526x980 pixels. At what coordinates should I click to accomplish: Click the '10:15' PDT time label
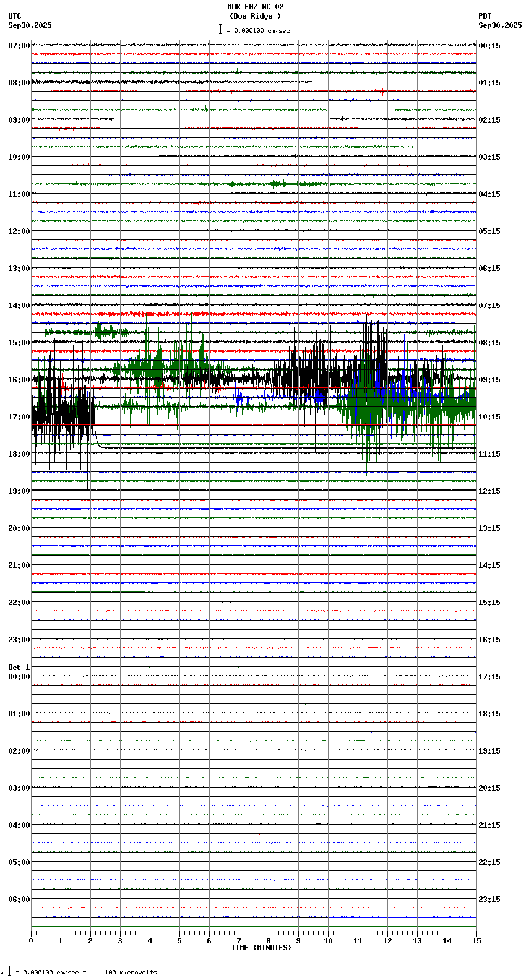[489, 417]
